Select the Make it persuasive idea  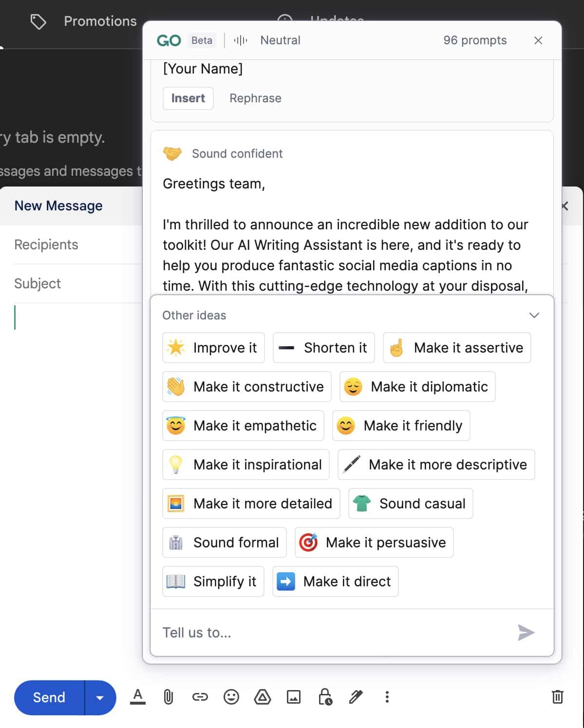coord(374,542)
